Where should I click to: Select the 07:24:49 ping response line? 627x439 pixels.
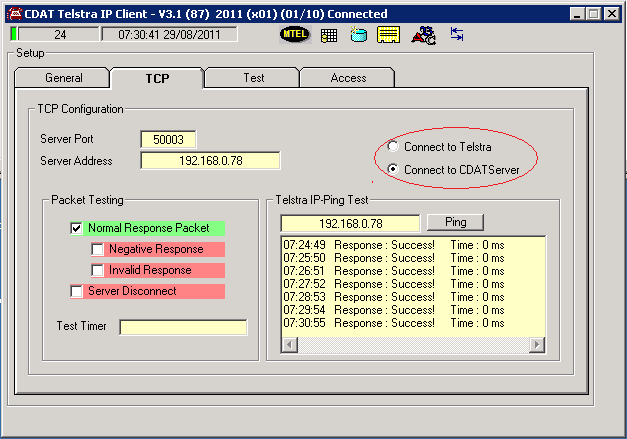coord(394,245)
